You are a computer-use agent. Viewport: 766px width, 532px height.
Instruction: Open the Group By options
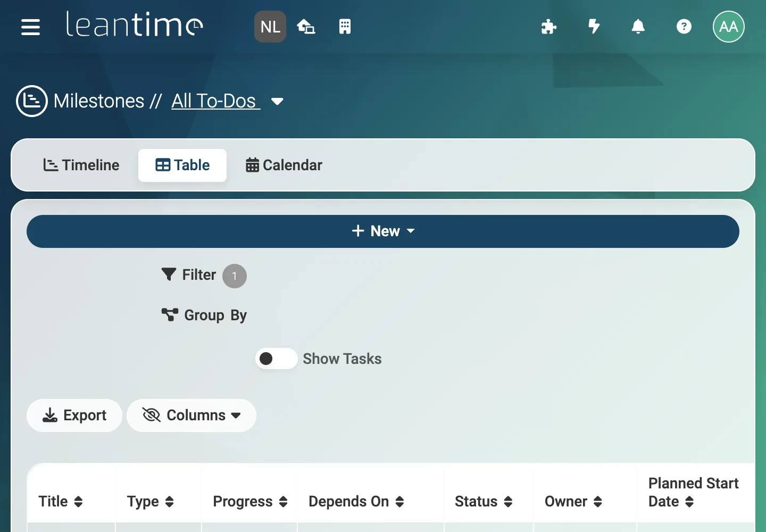[x=204, y=315]
